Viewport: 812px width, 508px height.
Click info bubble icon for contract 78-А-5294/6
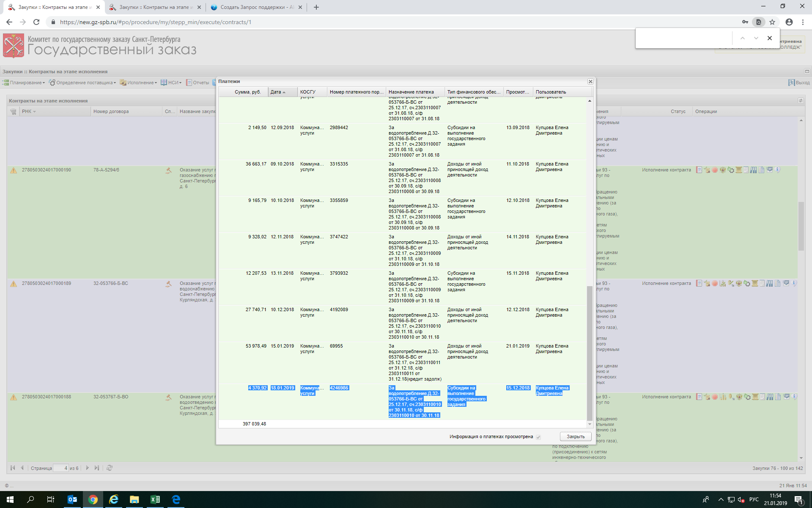pyautogui.click(x=777, y=170)
